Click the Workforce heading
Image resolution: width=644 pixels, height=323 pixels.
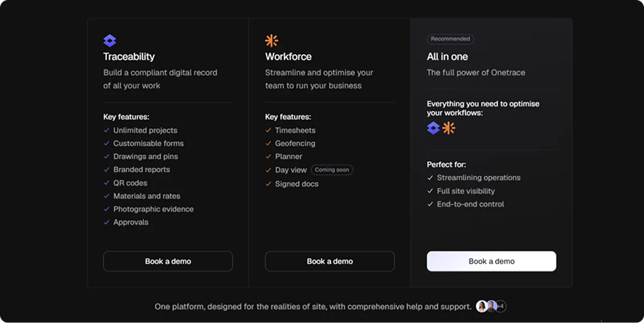288,56
